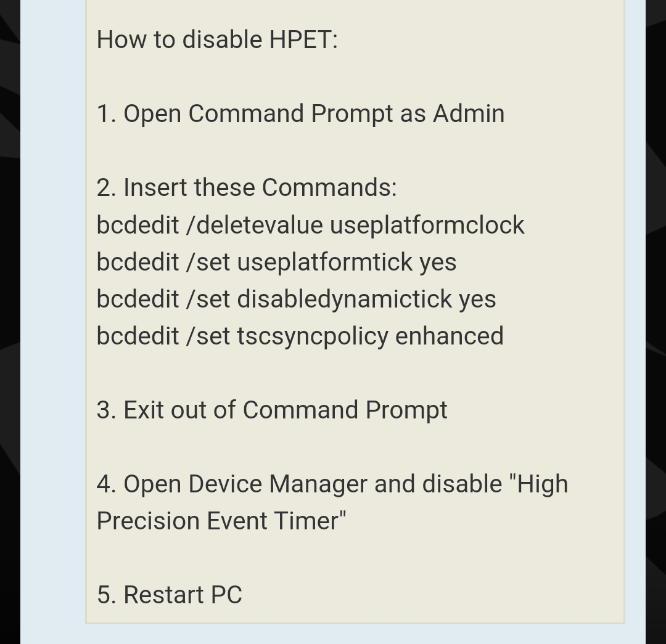Click the word "disabledynamictick"
The image size is (666, 644).
344,299
